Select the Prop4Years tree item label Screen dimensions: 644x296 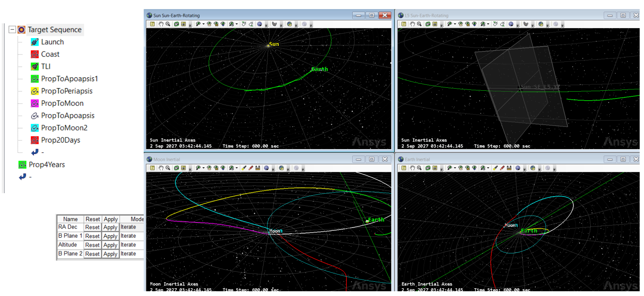(x=47, y=165)
